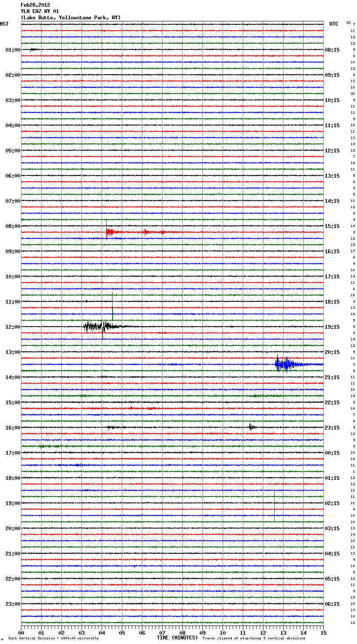Select the 23:00 MST time marker
The width and height of the screenshot is (357, 644).
pos(13,604)
